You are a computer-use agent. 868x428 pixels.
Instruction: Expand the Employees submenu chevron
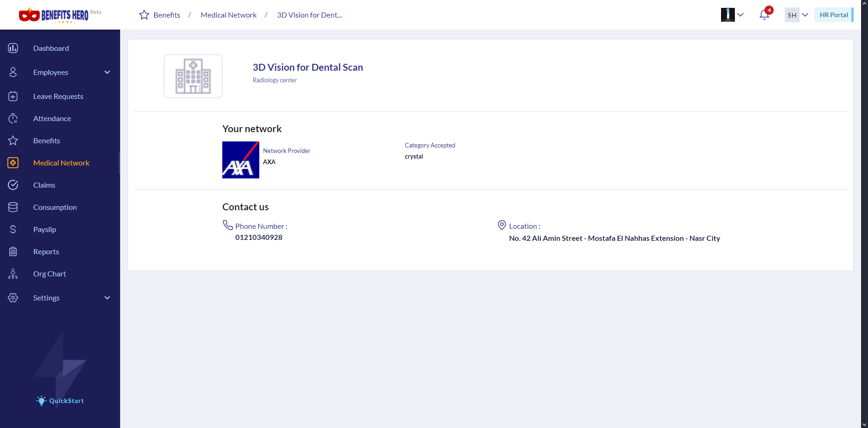coord(107,72)
